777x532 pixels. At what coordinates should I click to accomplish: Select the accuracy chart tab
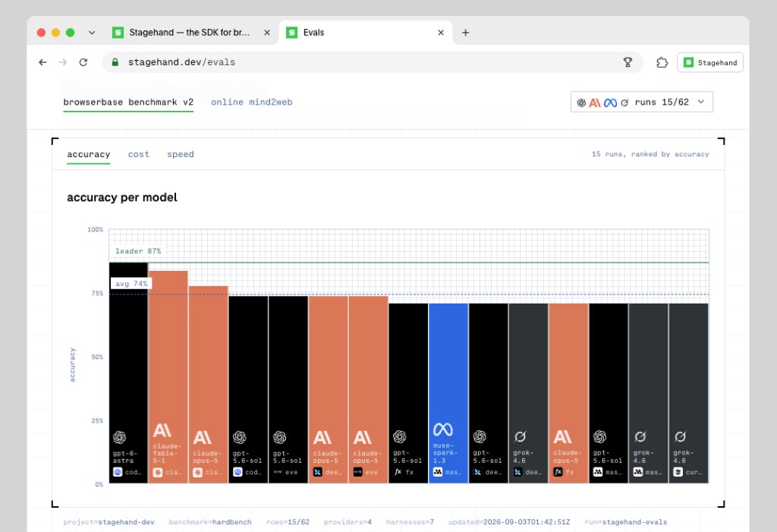[x=89, y=154]
